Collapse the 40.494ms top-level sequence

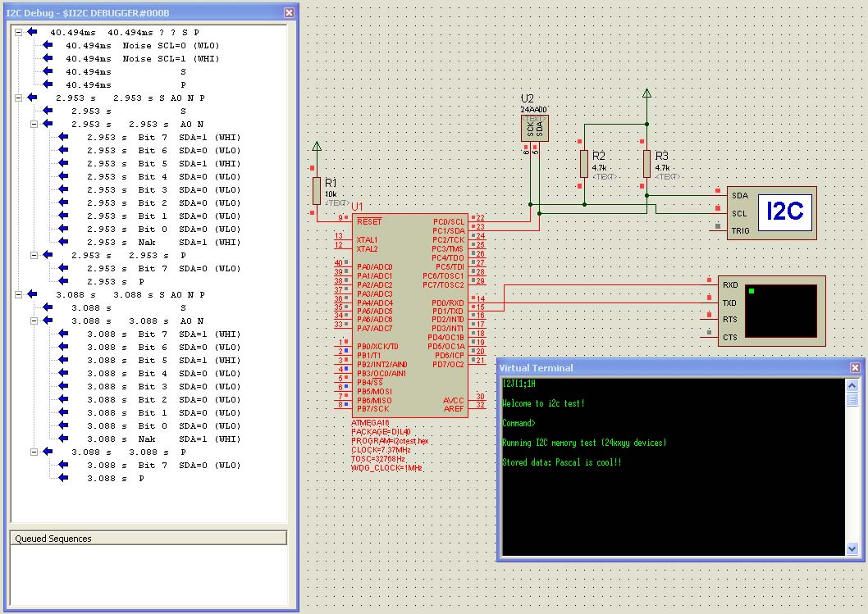coord(18,32)
